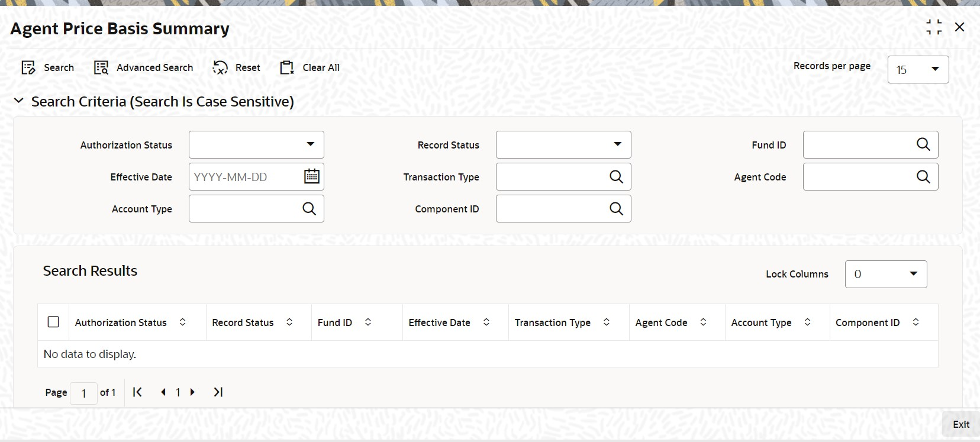Image resolution: width=980 pixels, height=442 pixels.
Task: Open the Effective Date calendar picker
Action: coord(312,176)
